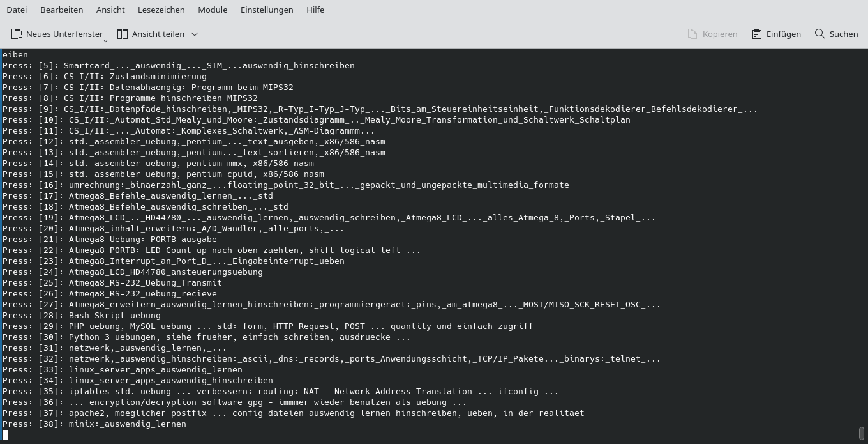Paste text using the Einfügen button

pyautogui.click(x=776, y=34)
